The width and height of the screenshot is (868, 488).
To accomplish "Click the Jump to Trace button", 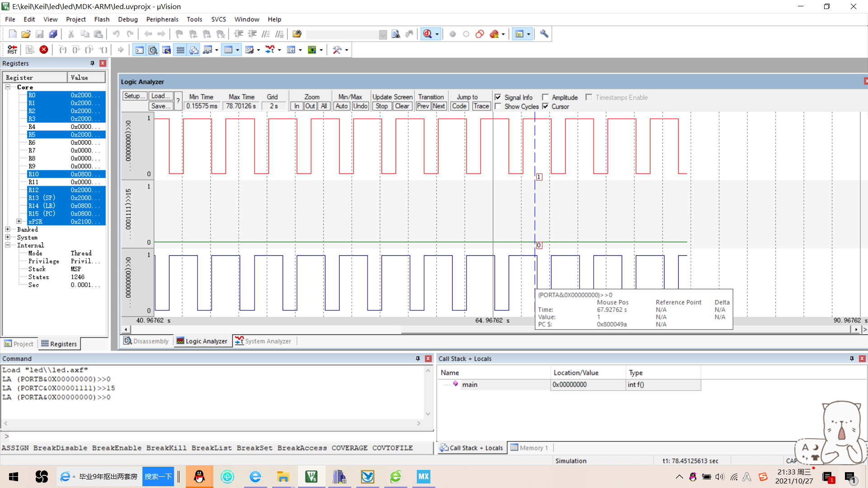I will point(481,106).
